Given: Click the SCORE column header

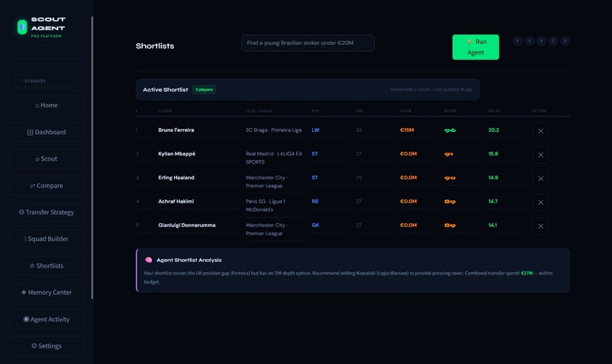Looking at the screenshot, I should pyautogui.click(x=450, y=111).
